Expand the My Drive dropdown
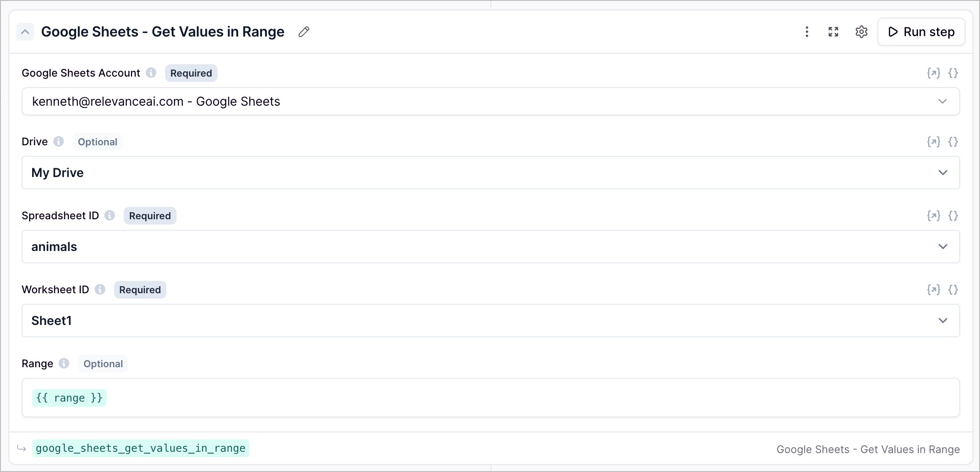 point(490,173)
